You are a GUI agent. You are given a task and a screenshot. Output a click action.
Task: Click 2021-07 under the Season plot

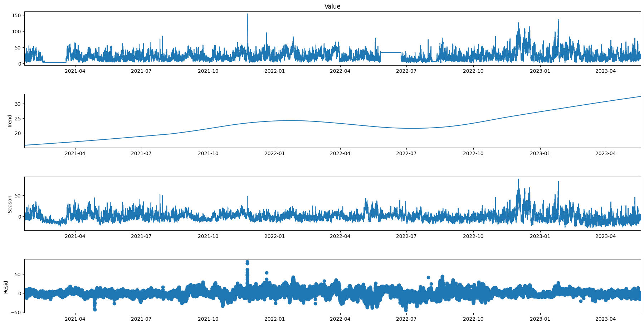coord(141,236)
